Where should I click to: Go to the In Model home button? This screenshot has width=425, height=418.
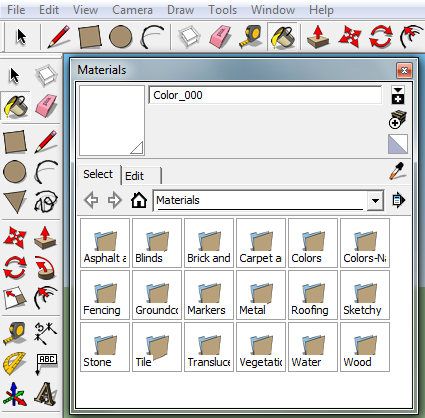coord(139,200)
